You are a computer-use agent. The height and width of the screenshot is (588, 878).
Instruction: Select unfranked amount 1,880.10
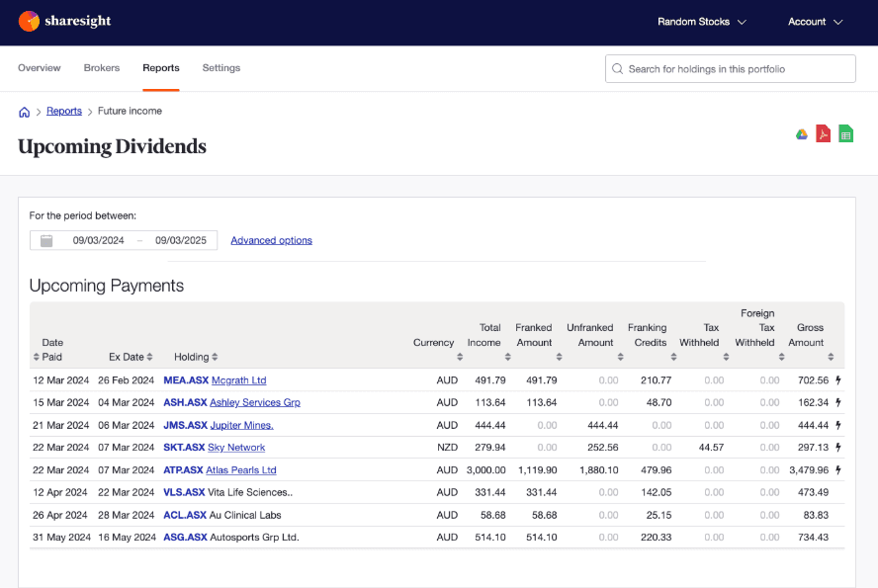pos(599,470)
